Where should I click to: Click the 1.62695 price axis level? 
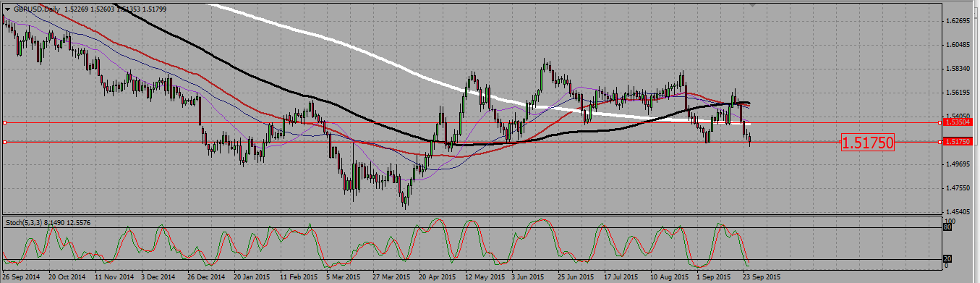[x=958, y=21]
